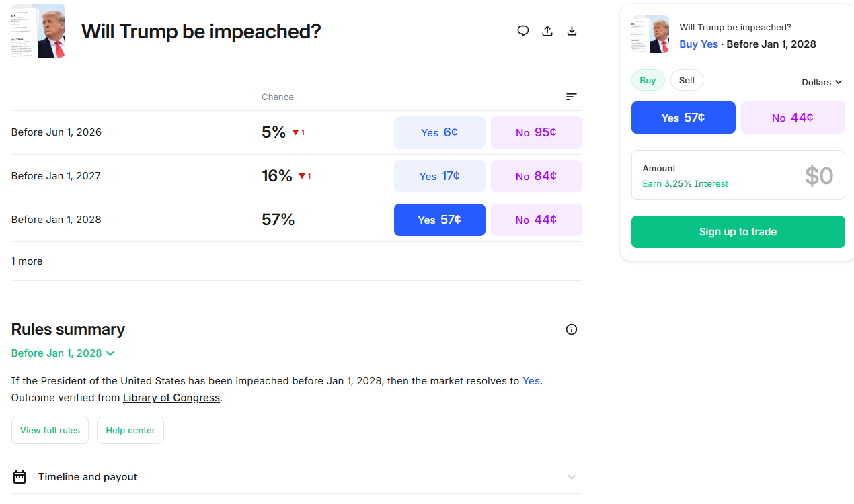Click the rules summary info icon

coord(572,329)
